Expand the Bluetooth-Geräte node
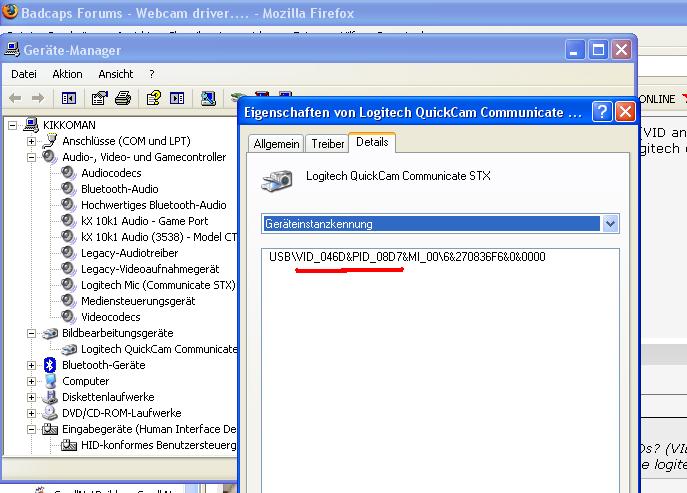The height and width of the screenshot is (493, 687). [x=32, y=365]
